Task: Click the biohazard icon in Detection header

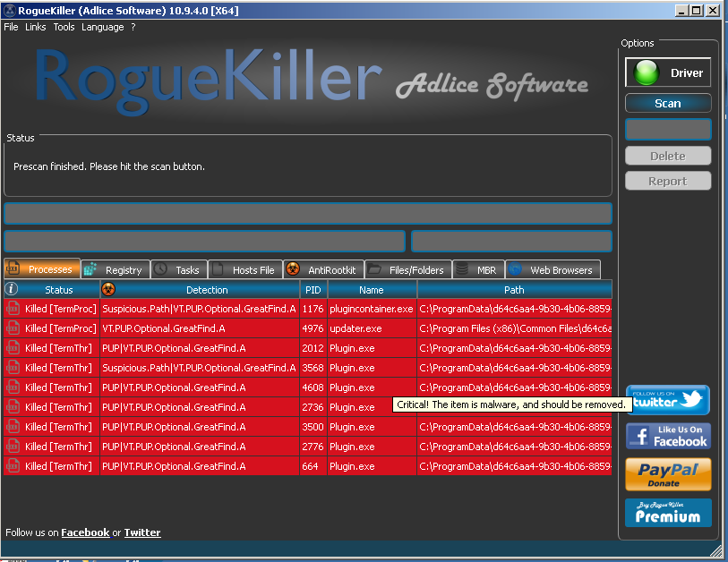Action: (x=108, y=289)
